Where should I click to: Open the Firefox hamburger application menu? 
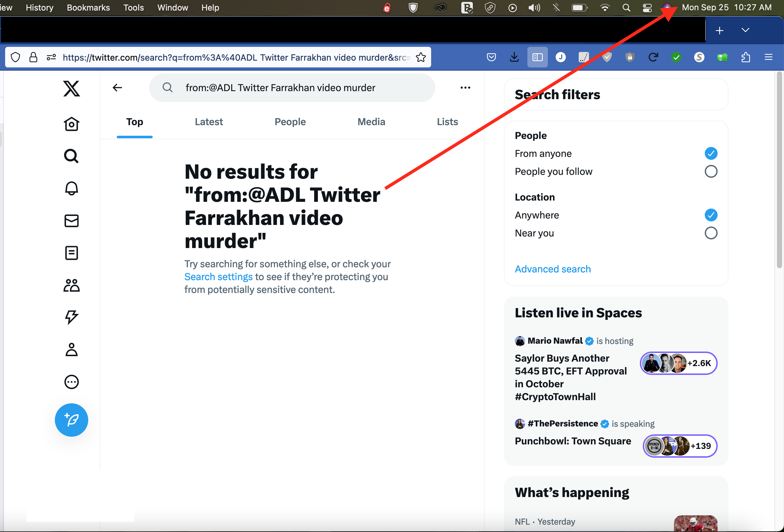768,57
